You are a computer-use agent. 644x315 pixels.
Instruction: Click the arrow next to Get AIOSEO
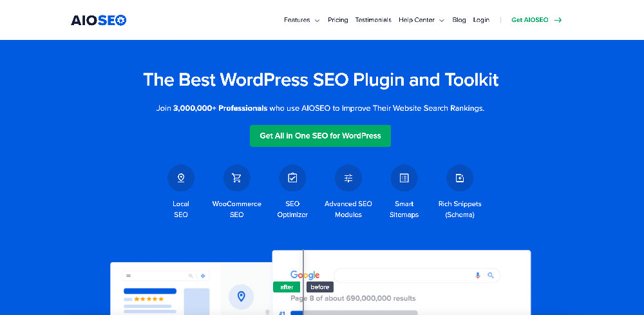coord(558,20)
